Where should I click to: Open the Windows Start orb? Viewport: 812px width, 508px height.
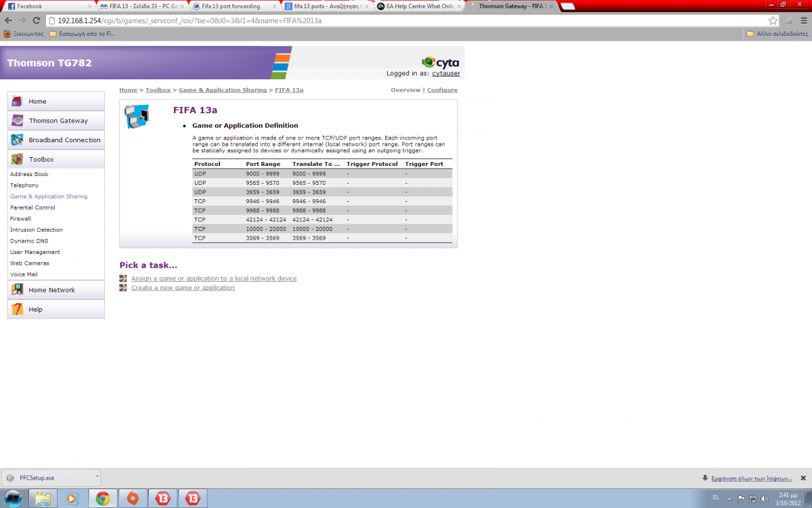coord(14,499)
